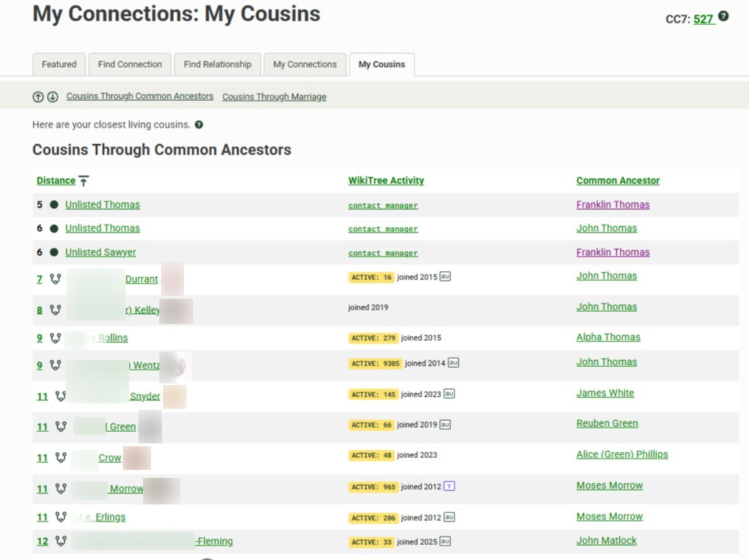This screenshot has height=560, width=749.
Task: Click relationship tree icon in Durrant row
Action: [x=55, y=279]
